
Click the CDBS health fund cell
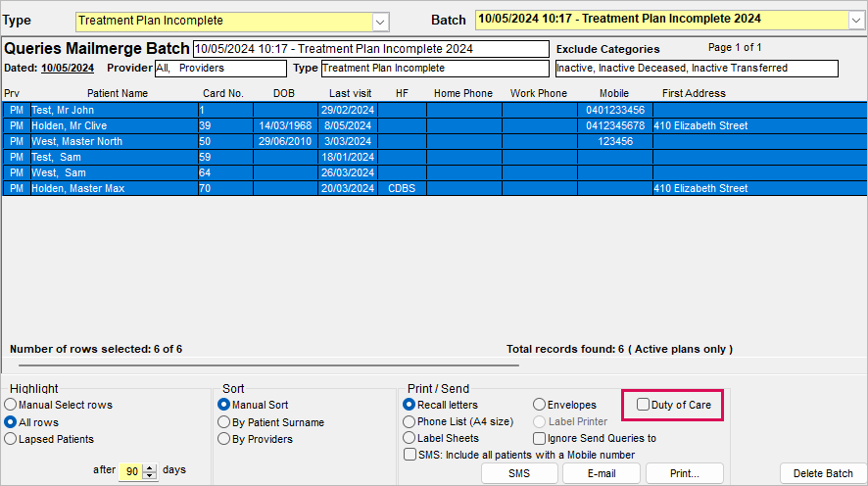[402, 188]
